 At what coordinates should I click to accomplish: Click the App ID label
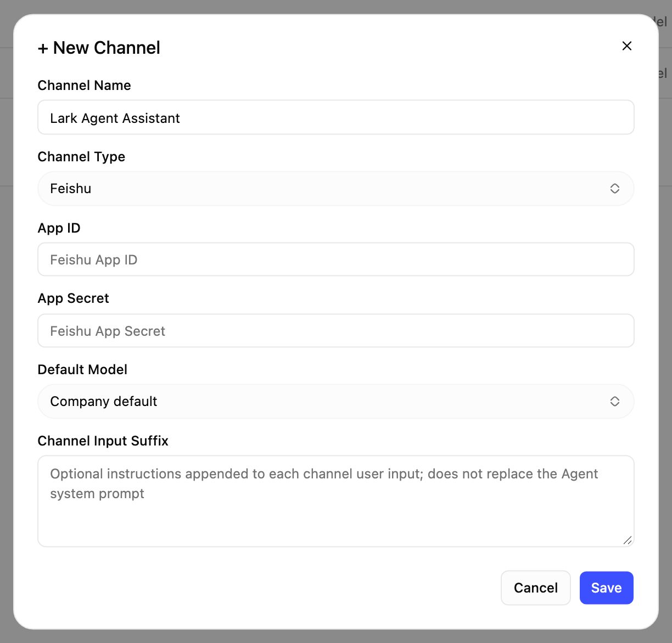[59, 228]
